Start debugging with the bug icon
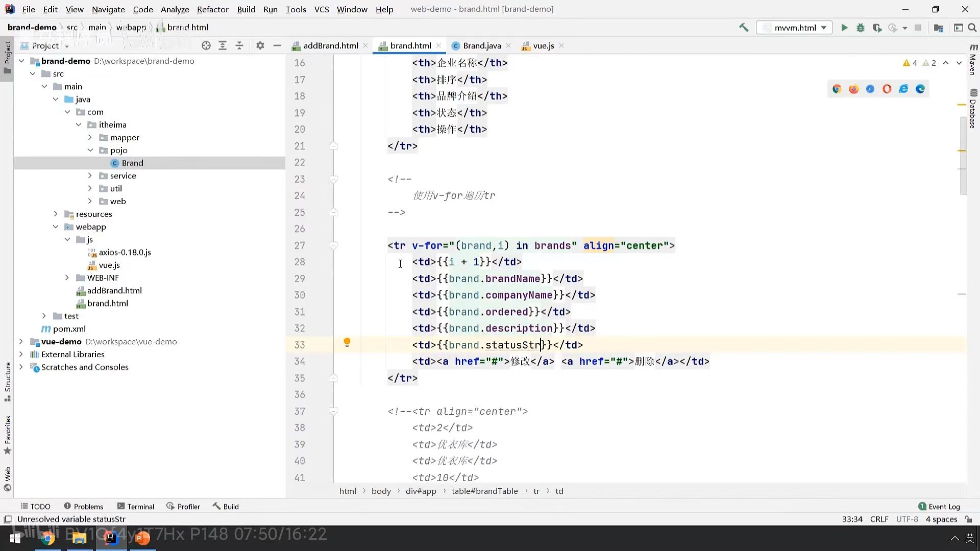Viewport: 980px width, 551px height. tap(861, 28)
